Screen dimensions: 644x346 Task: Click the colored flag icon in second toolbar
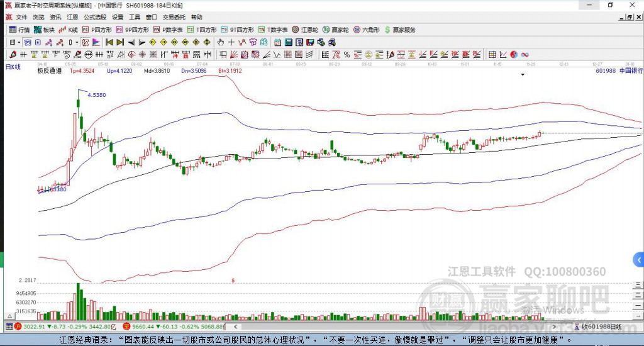96,42
